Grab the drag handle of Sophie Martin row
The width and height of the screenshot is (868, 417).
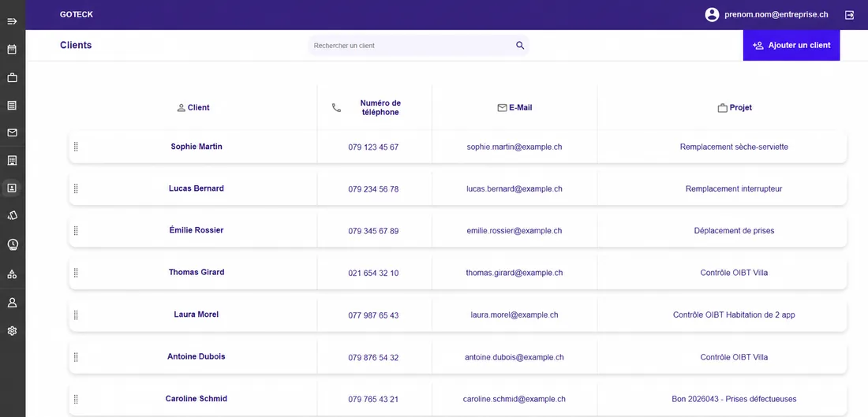(76, 147)
